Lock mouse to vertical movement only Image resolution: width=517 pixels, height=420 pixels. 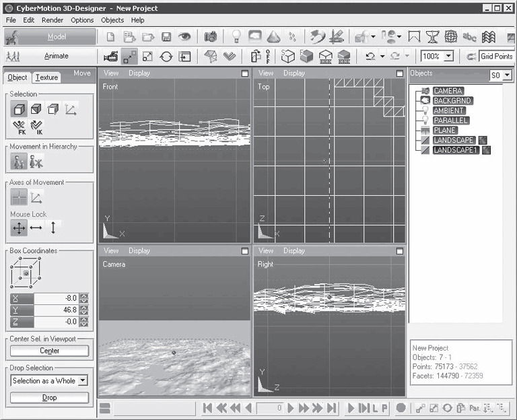(54, 228)
